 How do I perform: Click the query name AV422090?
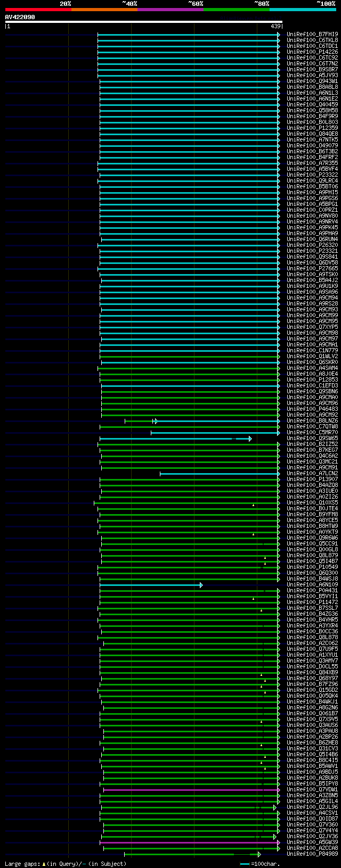point(20,17)
